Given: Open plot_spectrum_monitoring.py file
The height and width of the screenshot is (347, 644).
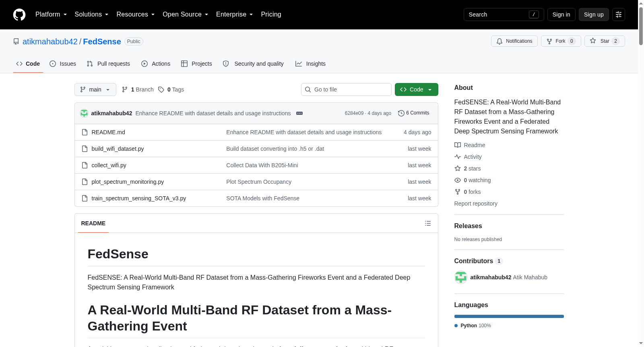Looking at the screenshot, I should (128, 182).
